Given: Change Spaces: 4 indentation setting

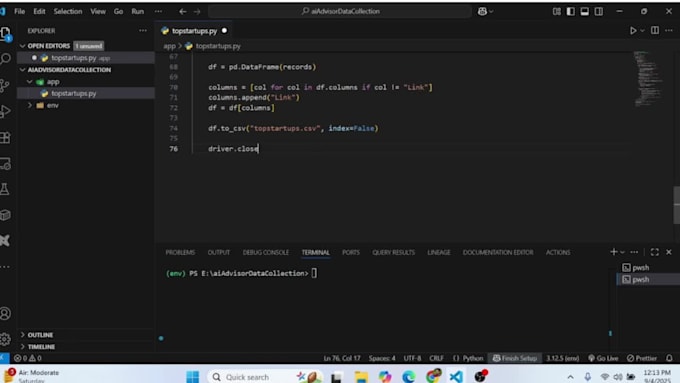Looking at the screenshot, I should tap(382, 358).
